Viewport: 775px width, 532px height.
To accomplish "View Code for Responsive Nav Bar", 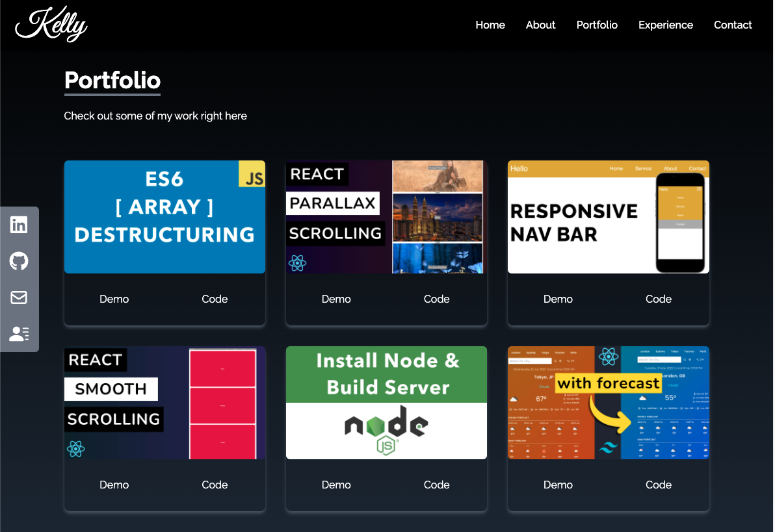I will click(x=659, y=299).
